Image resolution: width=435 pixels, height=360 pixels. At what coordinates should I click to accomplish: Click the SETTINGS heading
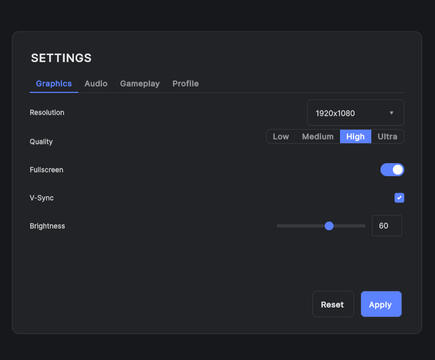(x=61, y=58)
